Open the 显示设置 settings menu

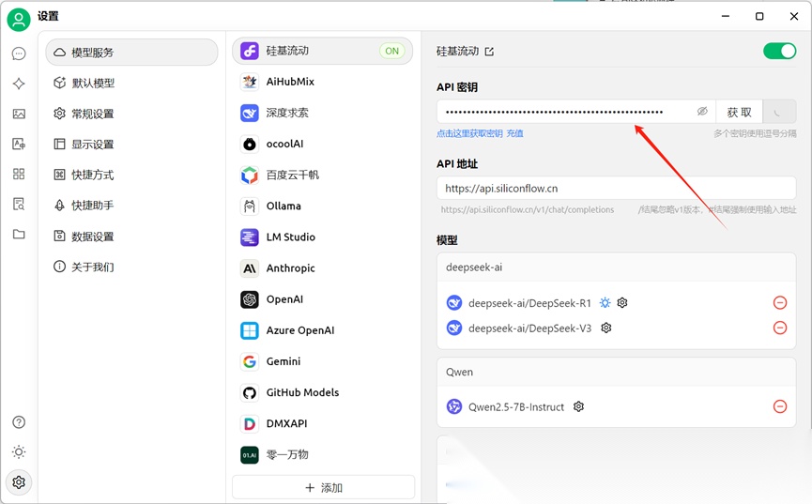point(131,144)
